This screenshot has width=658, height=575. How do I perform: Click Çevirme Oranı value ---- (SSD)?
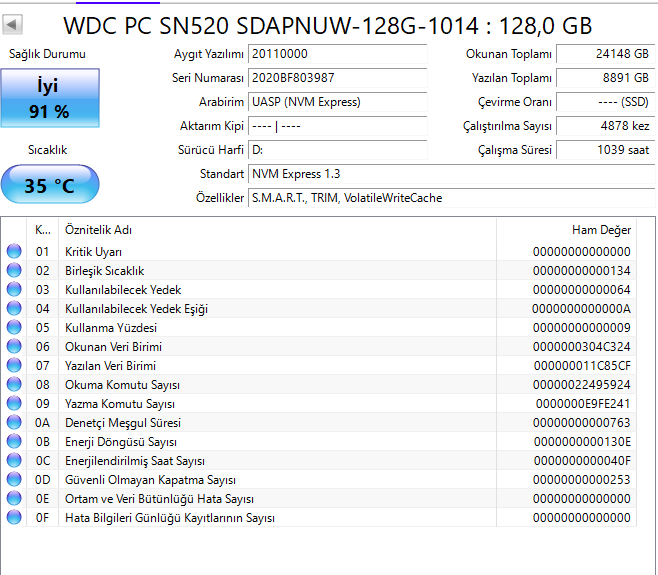coord(606,102)
